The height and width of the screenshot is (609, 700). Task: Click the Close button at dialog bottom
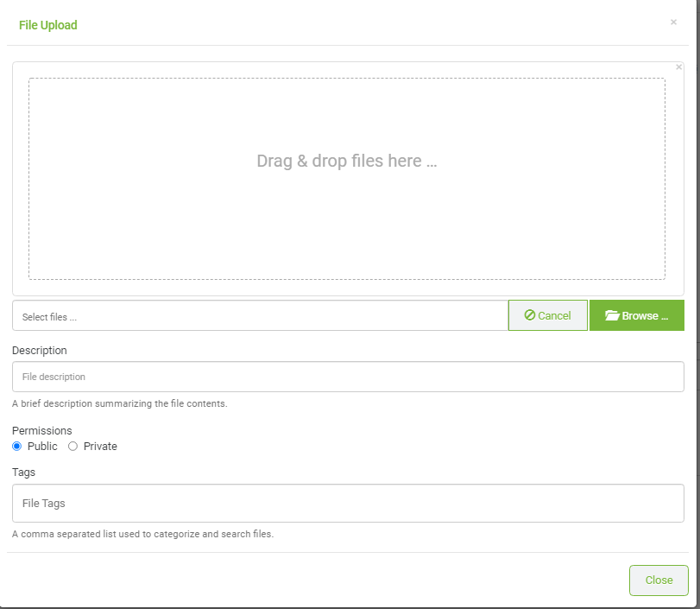(659, 580)
